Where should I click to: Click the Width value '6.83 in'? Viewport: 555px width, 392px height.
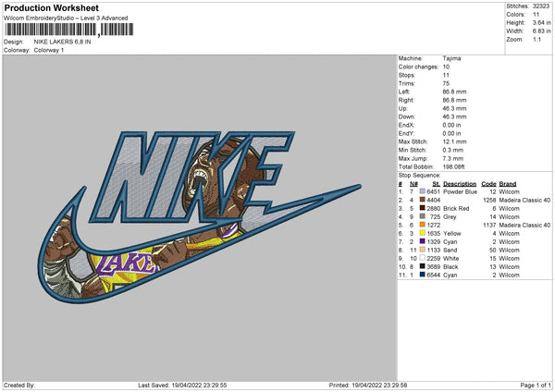pyautogui.click(x=541, y=31)
